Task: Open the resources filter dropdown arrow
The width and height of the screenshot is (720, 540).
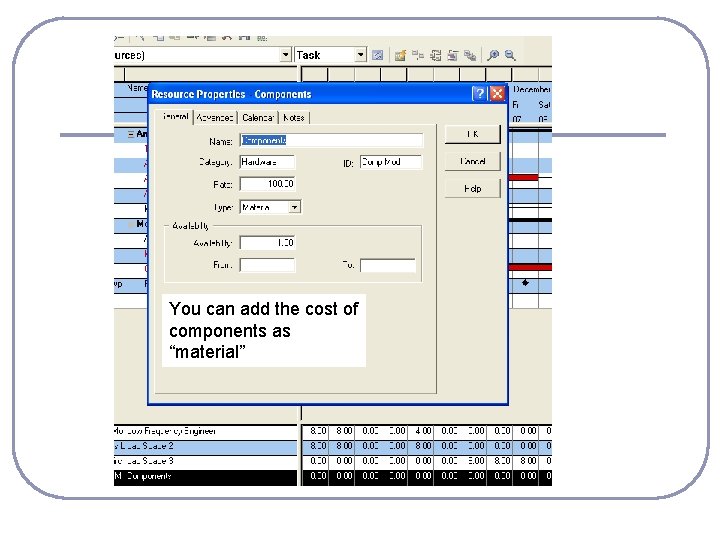Action: (286, 55)
